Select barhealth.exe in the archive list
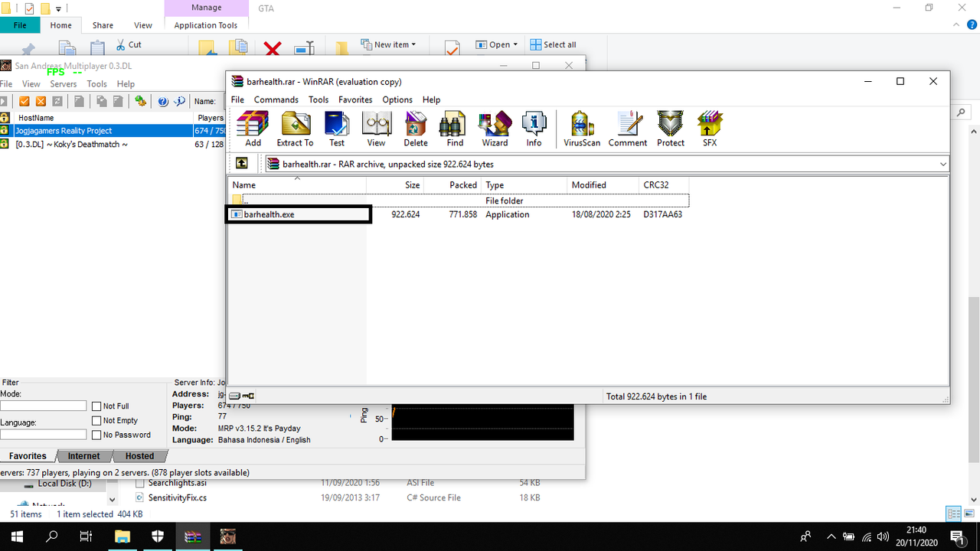This screenshot has width=980, height=551. [x=299, y=214]
